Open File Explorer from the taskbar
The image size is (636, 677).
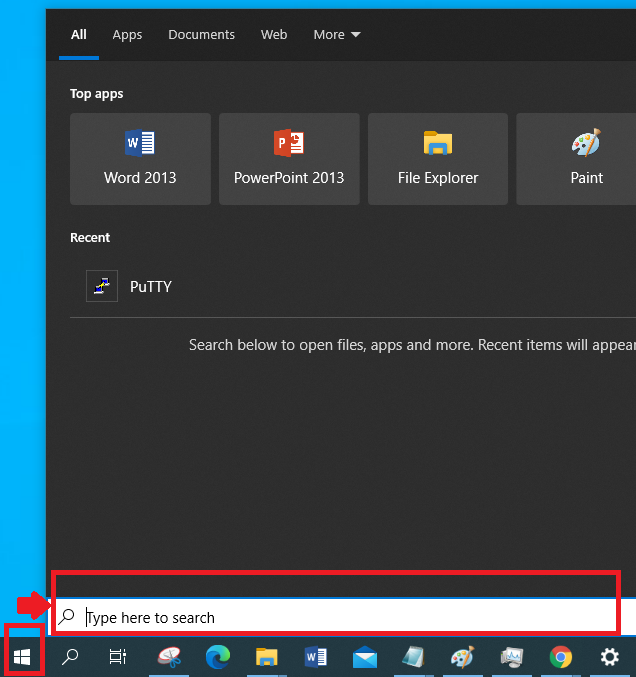click(266, 657)
